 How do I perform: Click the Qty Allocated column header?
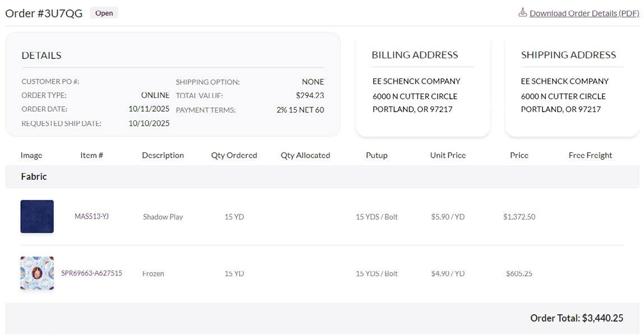(305, 155)
